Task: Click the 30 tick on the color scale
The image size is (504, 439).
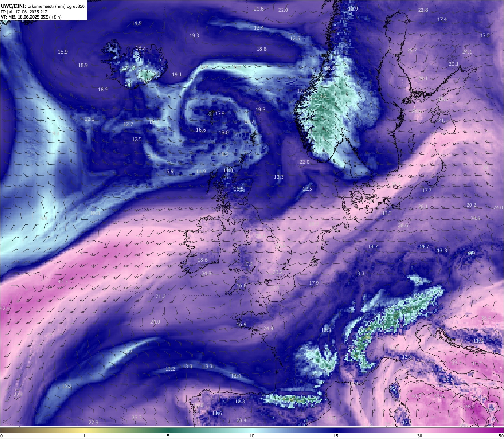Action: [420, 436]
